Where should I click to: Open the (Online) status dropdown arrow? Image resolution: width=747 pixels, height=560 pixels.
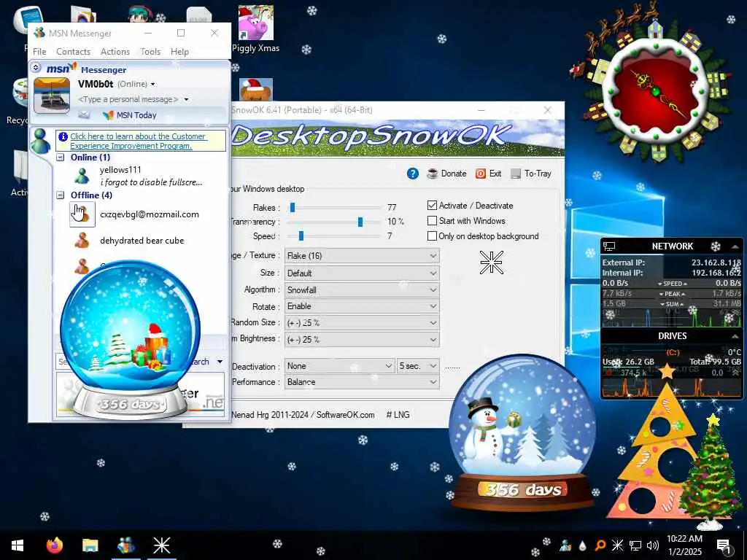pyautogui.click(x=152, y=85)
